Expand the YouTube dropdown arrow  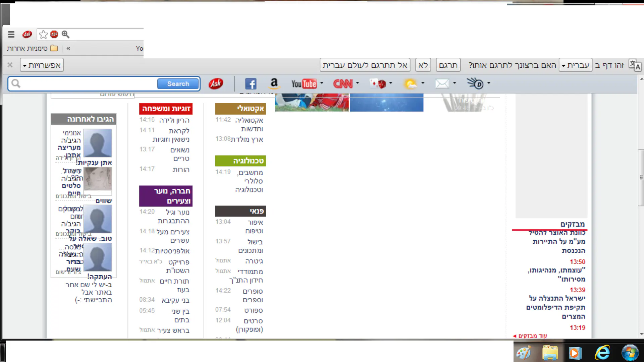coord(322,83)
